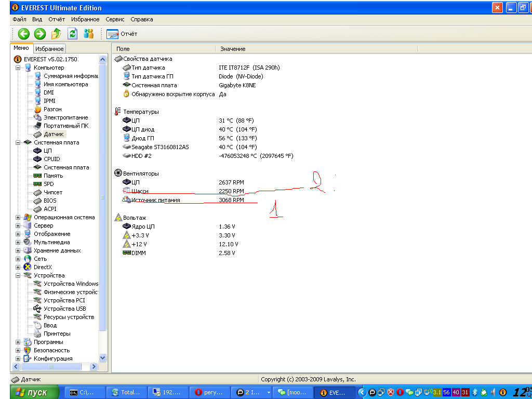The image size is (532, 399).
Task: Click the Up level folder toolbar icon
Action: tap(56, 34)
